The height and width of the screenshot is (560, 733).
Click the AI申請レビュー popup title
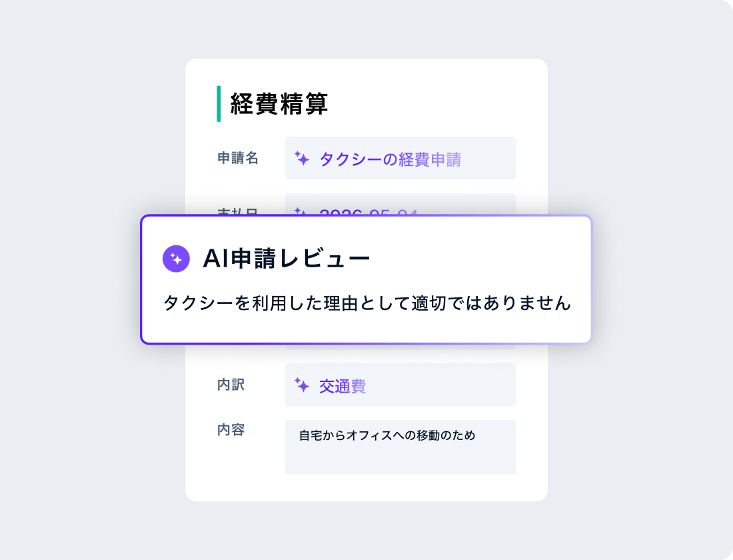(x=286, y=259)
